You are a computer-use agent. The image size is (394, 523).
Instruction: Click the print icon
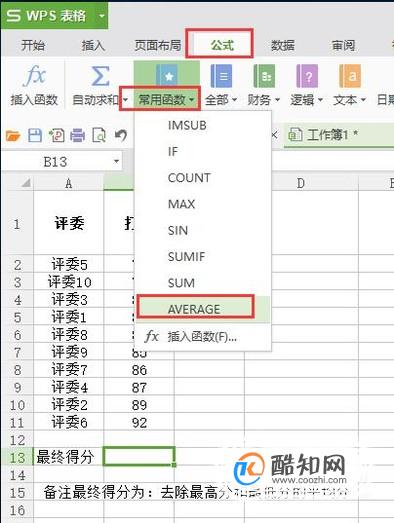click(77, 136)
